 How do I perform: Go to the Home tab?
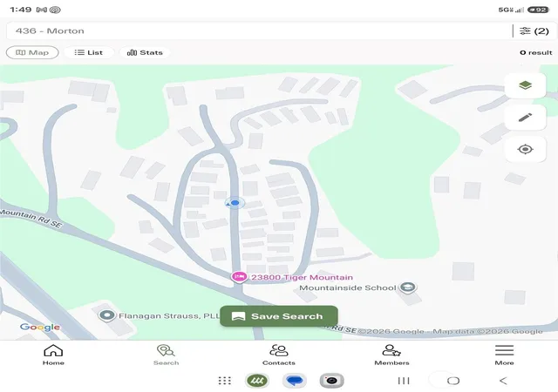(x=53, y=355)
